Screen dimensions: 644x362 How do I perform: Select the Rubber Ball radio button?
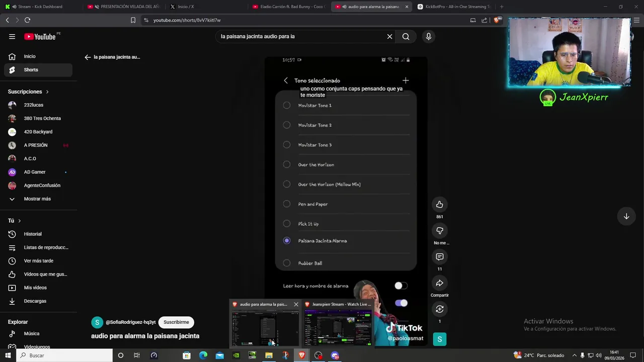coord(287,263)
